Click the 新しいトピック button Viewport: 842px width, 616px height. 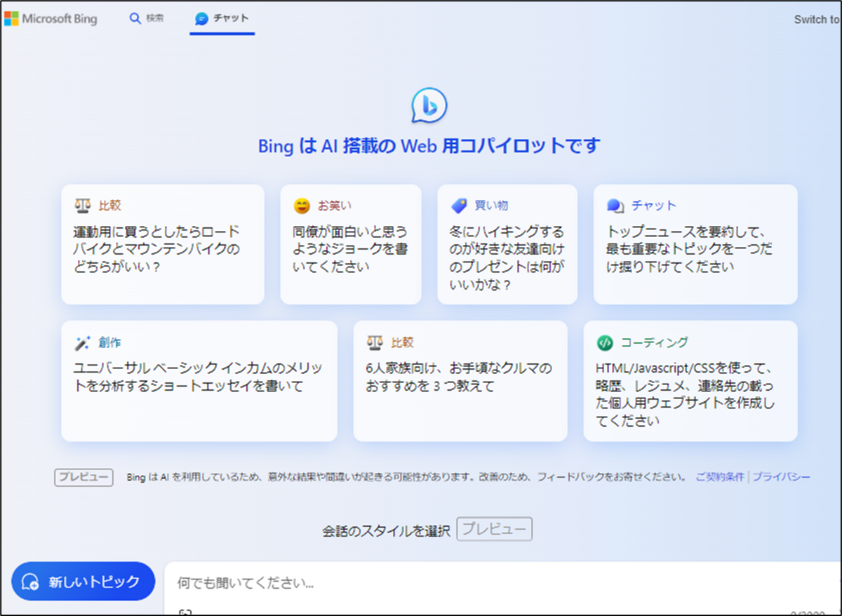click(x=83, y=582)
